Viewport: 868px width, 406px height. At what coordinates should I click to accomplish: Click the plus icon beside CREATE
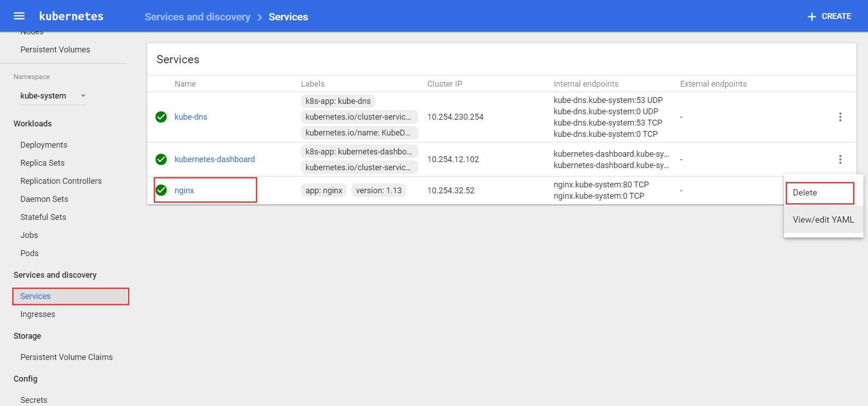point(811,17)
